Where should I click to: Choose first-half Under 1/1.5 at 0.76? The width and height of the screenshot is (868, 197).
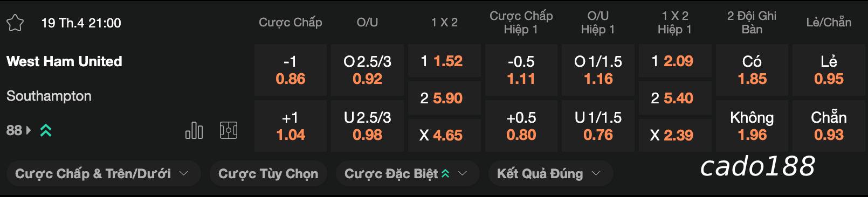tap(598, 126)
